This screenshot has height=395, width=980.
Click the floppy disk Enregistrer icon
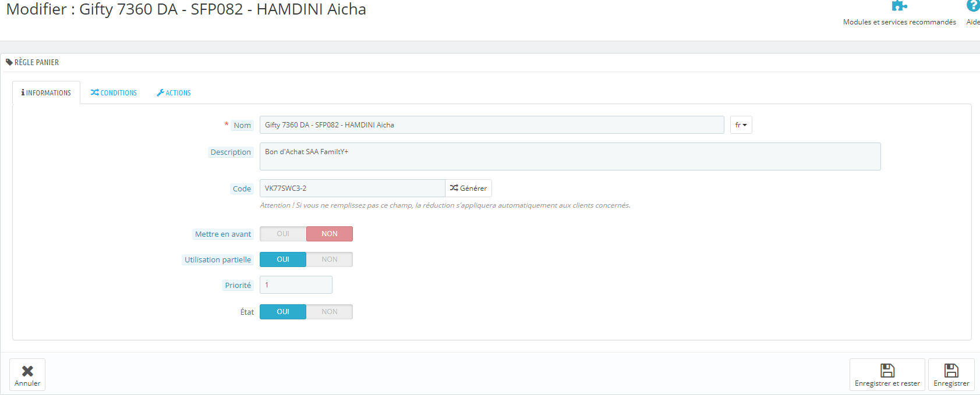point(951,371)
